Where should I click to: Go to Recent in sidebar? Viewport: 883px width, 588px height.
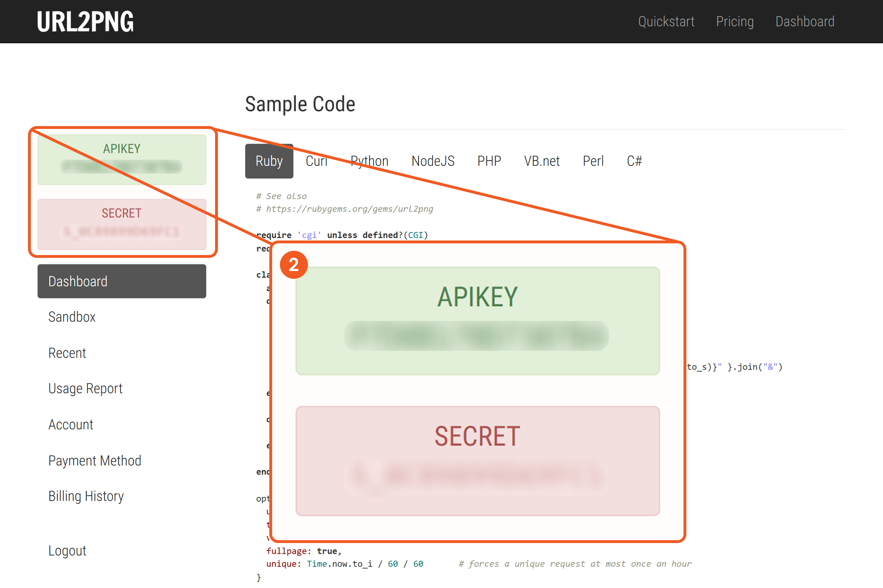(x=67, y=353)
